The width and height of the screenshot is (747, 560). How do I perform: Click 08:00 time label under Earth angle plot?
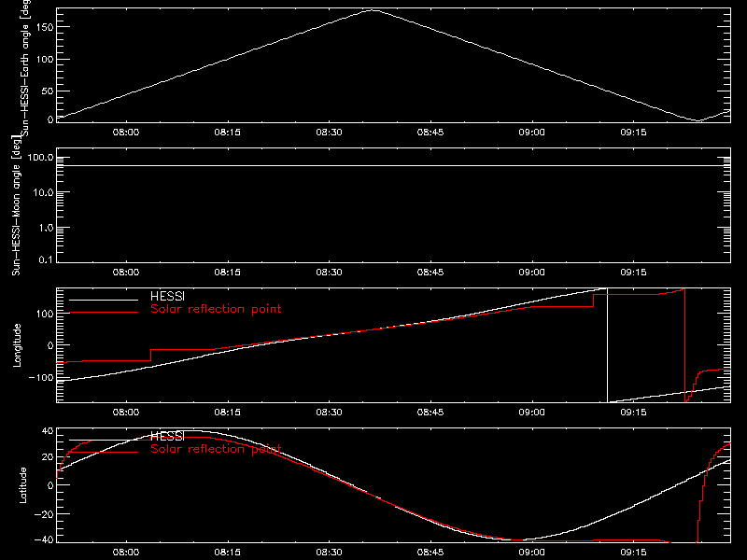coord(126,132)
